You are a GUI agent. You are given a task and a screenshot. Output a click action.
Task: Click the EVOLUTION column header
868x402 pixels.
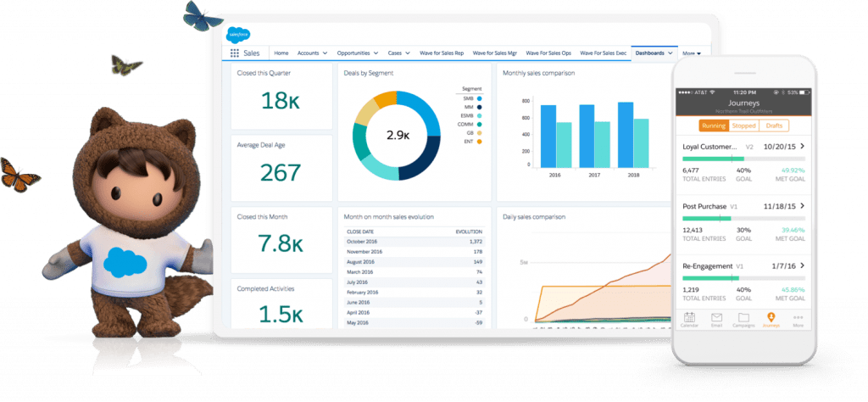click(x=469, y=232)
